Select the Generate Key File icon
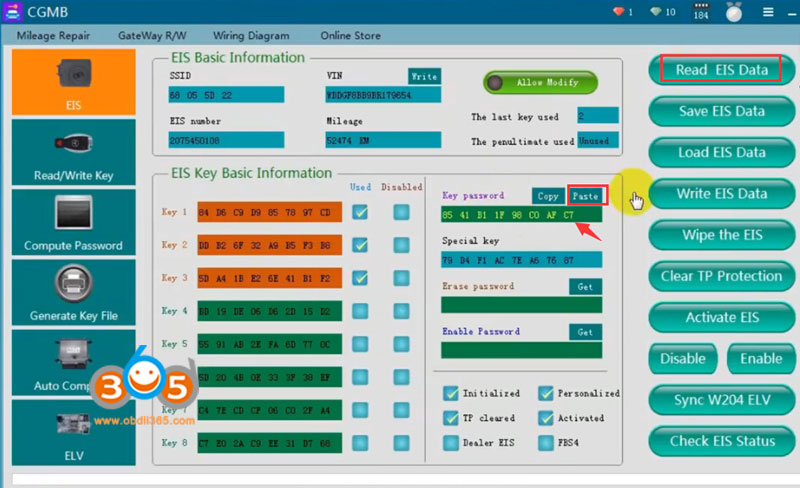 [x=74, y=292]
